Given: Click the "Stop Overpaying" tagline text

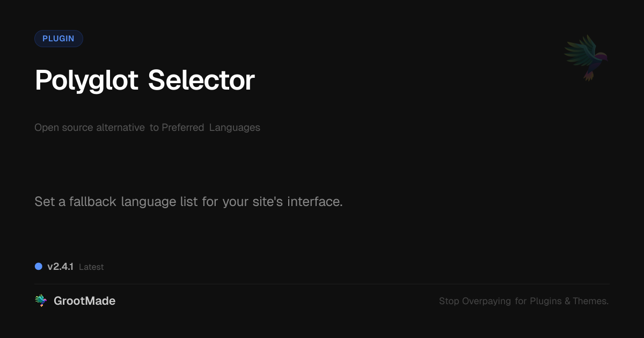Looking at the screenshot, I should 475,302.
